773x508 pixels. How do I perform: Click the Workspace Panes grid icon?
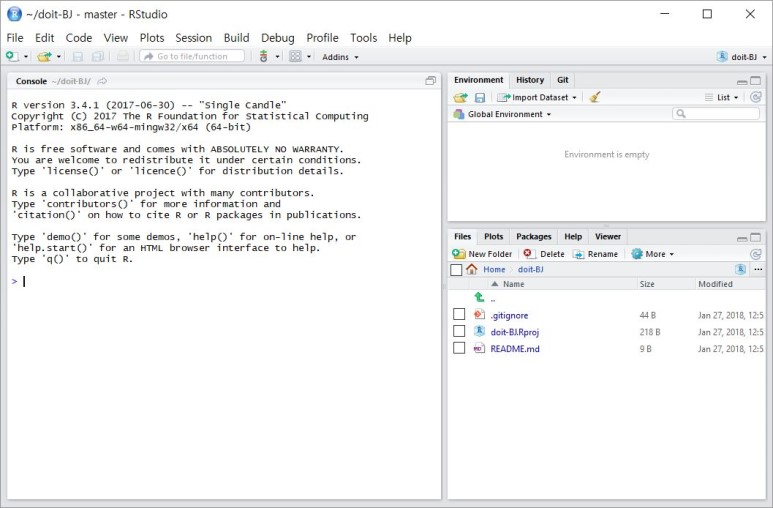[x=295, y=57]
